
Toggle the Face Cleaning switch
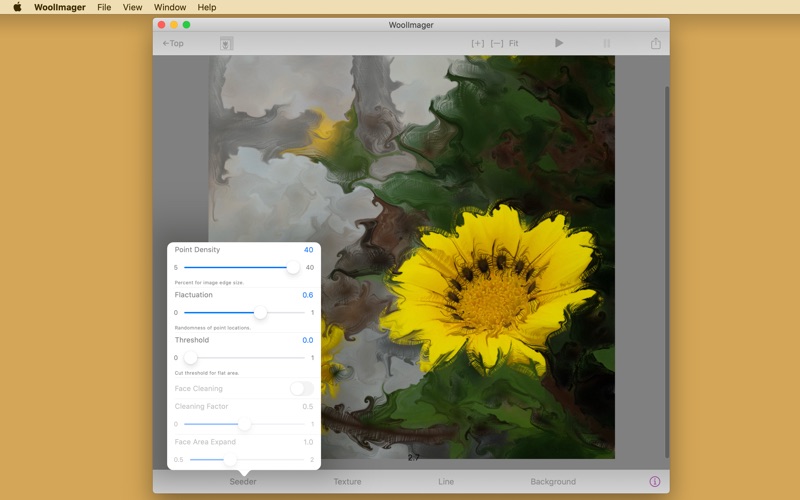[302, 388]
